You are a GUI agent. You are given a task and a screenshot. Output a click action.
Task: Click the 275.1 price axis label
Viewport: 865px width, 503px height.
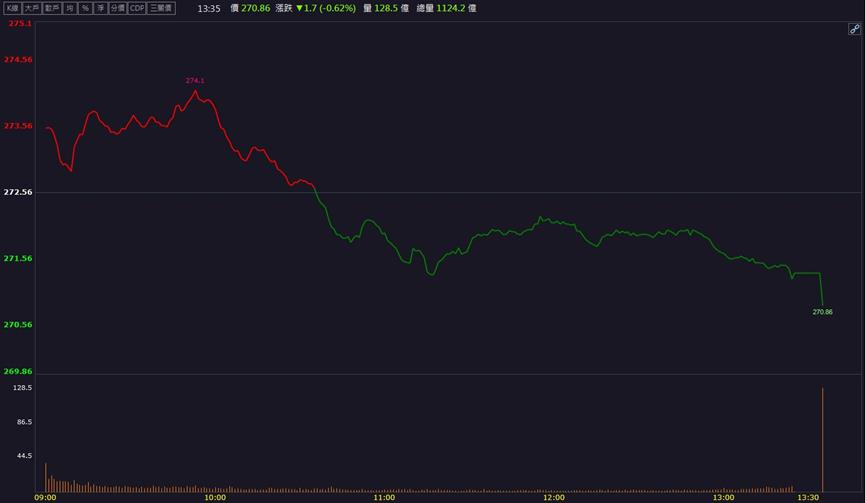point(20,24)
